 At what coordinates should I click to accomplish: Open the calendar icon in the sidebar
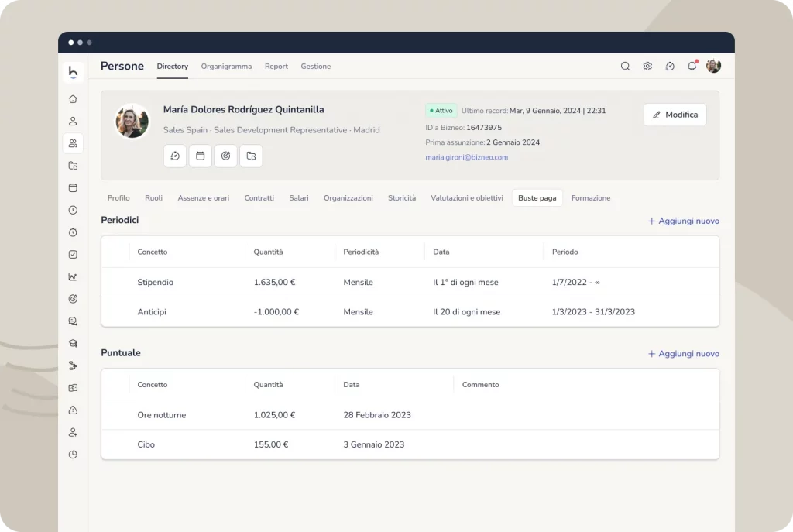pyautogui.click(x=73, y=188)
